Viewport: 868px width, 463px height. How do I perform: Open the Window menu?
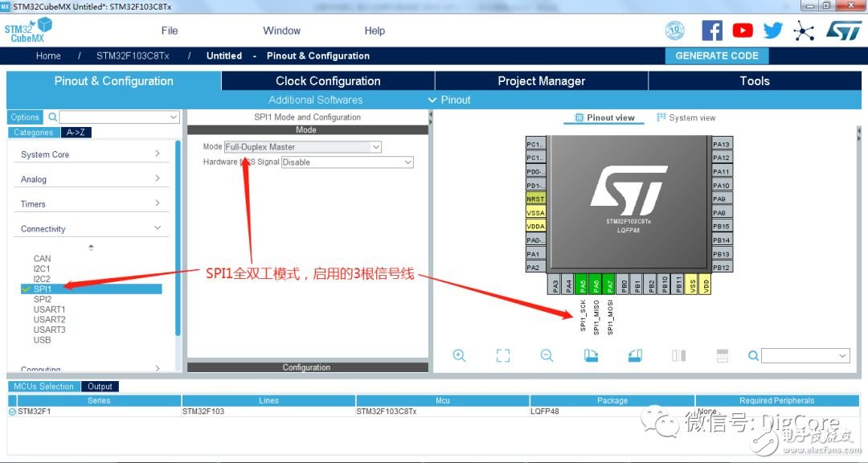(x=282, y=31)
